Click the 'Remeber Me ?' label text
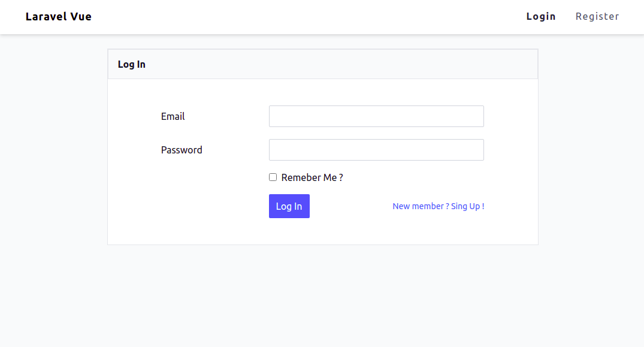The image size is (644, 347). tap(312, 177)
